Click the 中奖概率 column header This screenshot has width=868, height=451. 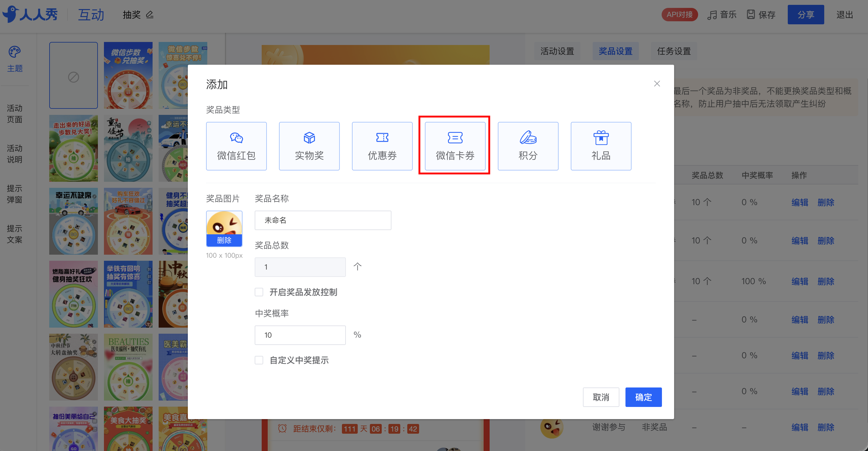(x=757, y=175)
